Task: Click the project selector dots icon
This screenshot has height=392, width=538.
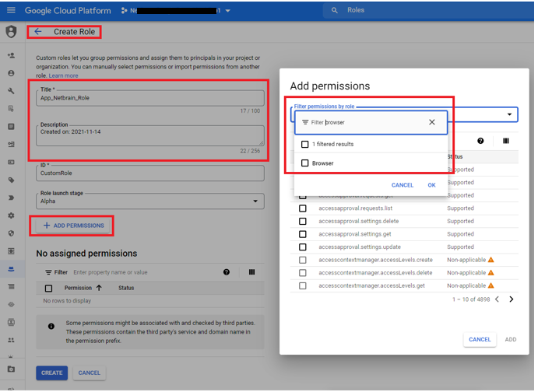Action: pyautogui.click(x=124, y=11)
